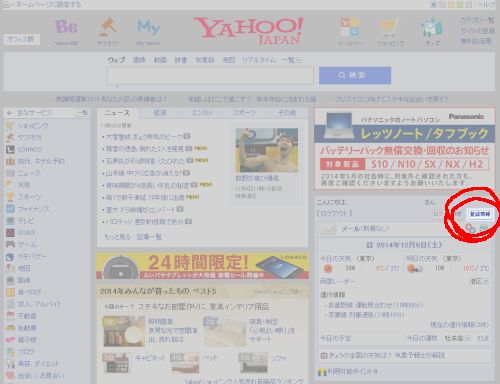Viewport: 500px width, 384px height.
Task: Select the リアルタイム search type tab
Action: point(259,60)
